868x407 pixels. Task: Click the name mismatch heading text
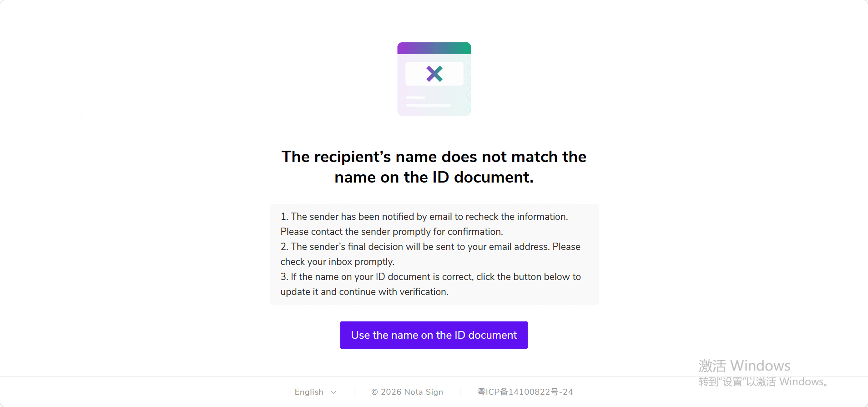pos(434,167)
